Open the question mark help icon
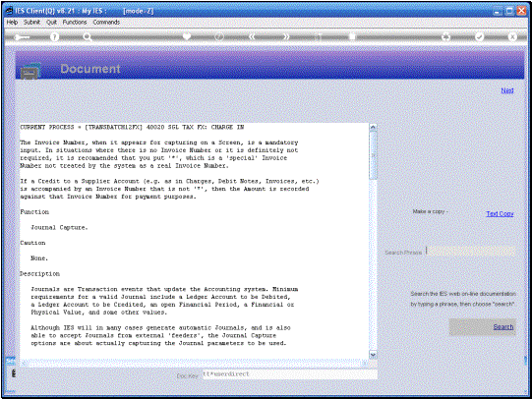Image resolution: width=532 pixels, height=399 pixels. 54,37
